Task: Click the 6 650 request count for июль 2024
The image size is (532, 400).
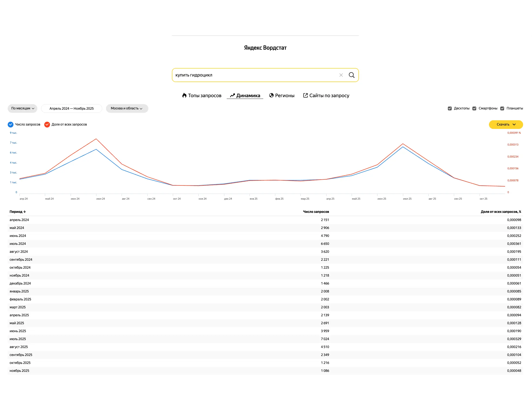Action: pyautogui.click(x=325, y=244)
